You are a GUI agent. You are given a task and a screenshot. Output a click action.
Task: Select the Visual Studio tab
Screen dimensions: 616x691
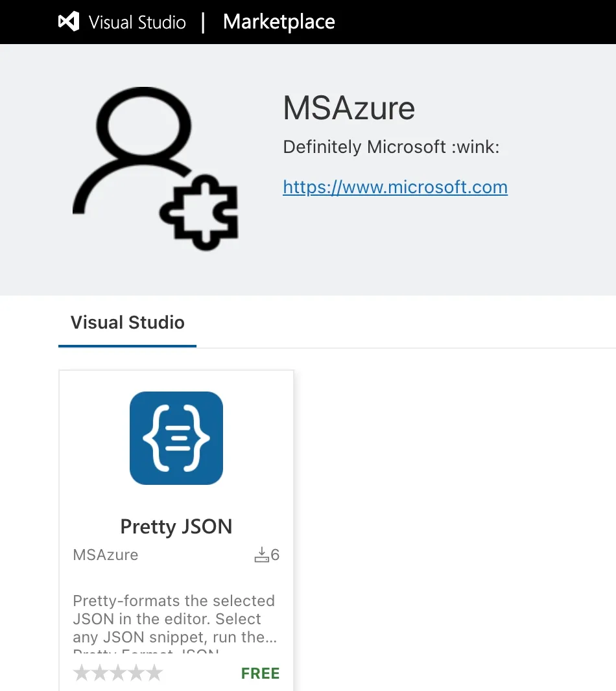128,323
